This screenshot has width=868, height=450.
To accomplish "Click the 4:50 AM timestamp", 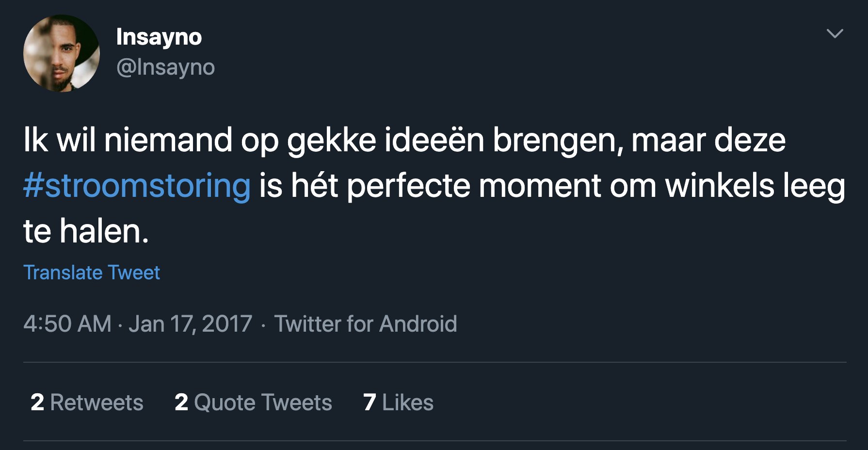I will point(67,324).
